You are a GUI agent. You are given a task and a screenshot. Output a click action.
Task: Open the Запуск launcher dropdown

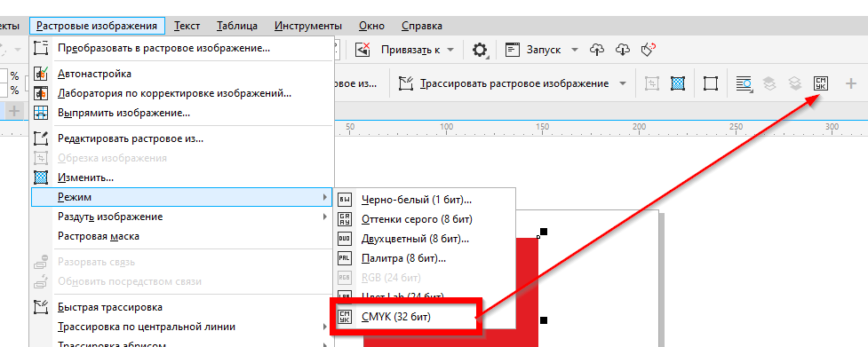point(575,50)
